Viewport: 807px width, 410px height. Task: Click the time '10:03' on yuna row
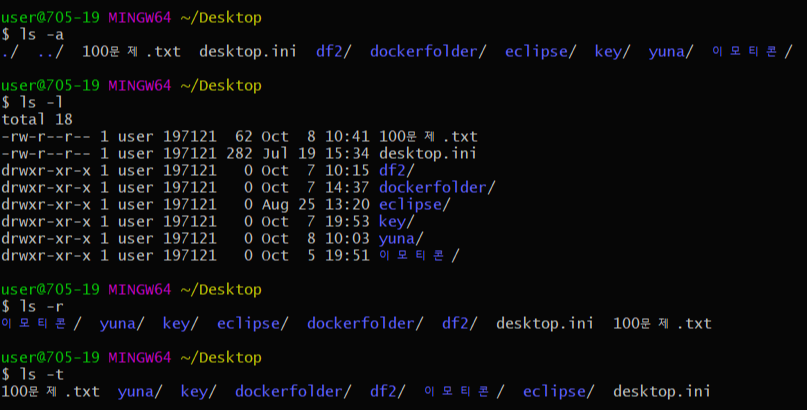click(x=347, y=238)
